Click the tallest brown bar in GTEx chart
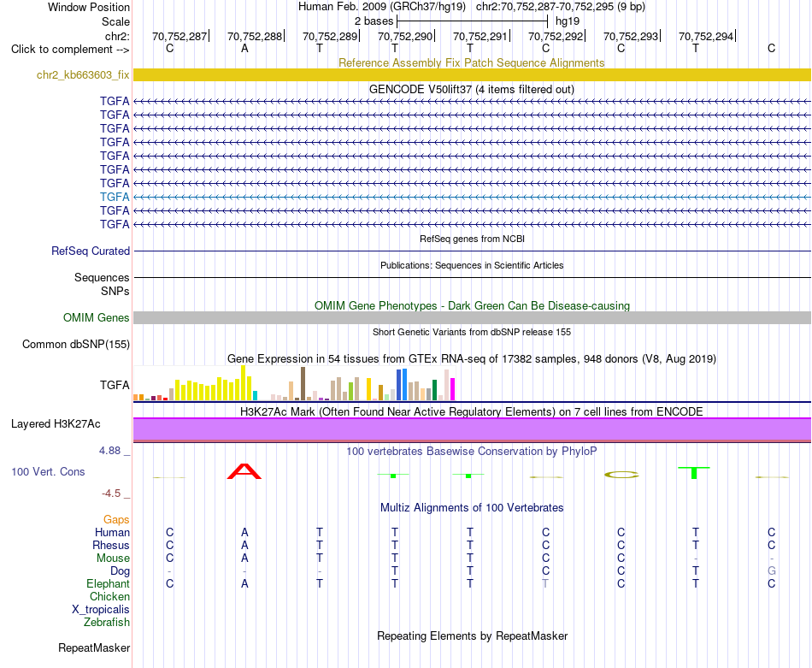This screenshot has height=668, width=812. click(303, 383)
